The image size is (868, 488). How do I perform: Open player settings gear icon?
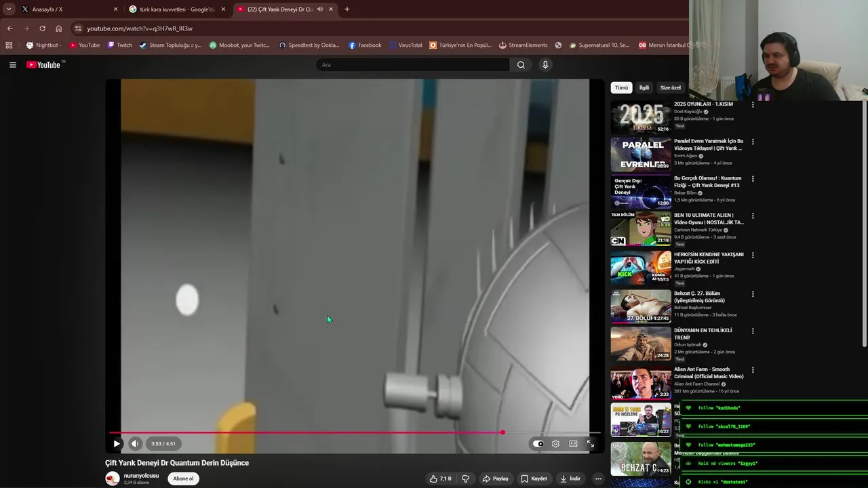pos(555,444)
